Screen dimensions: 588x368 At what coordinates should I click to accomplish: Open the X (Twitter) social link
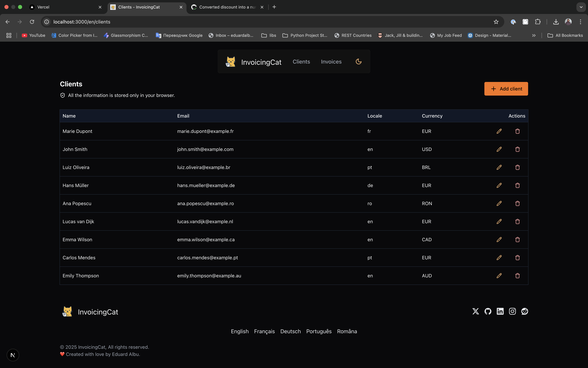coord(476,311)
